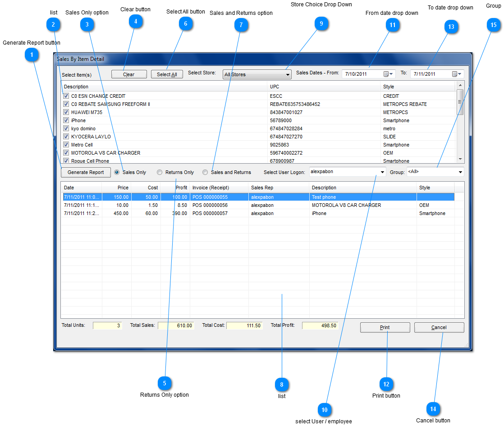504x426 pixels.
Task: Print the sales report
Action: pos(385,327)
